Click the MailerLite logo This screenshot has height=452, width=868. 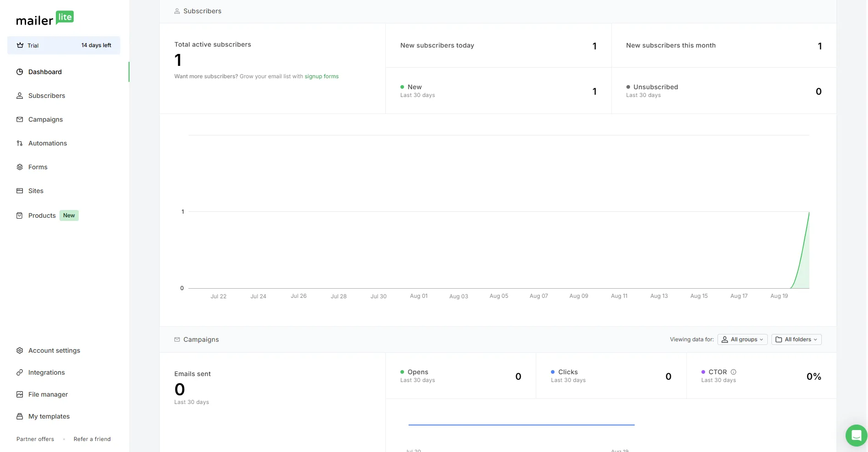tap(45, 19)
